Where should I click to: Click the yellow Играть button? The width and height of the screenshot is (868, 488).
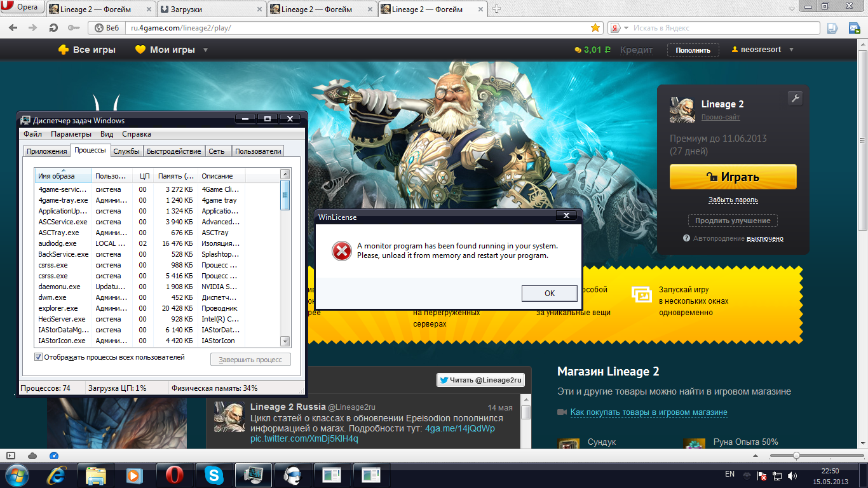733,177
